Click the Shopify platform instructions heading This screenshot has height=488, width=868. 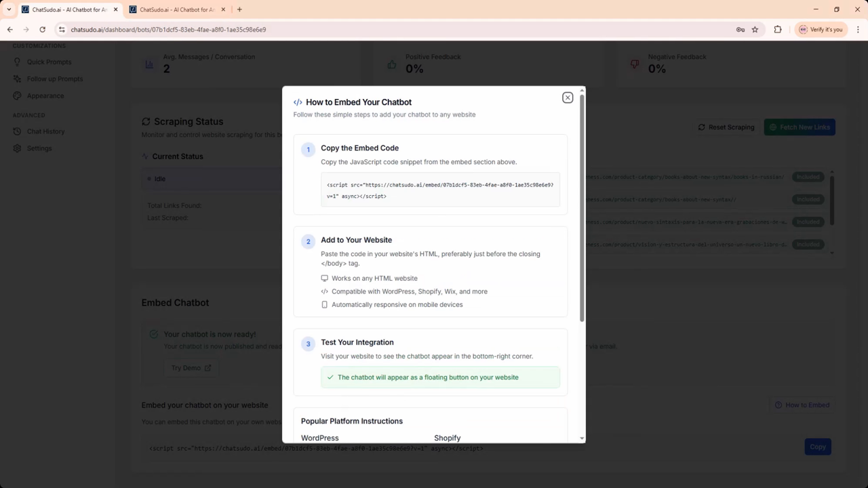tap(448, 438)
